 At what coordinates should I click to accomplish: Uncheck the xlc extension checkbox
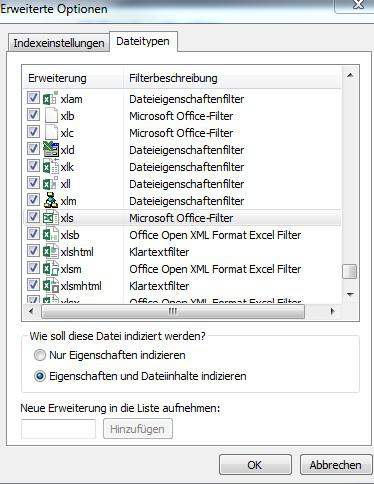tap(33, 132)
